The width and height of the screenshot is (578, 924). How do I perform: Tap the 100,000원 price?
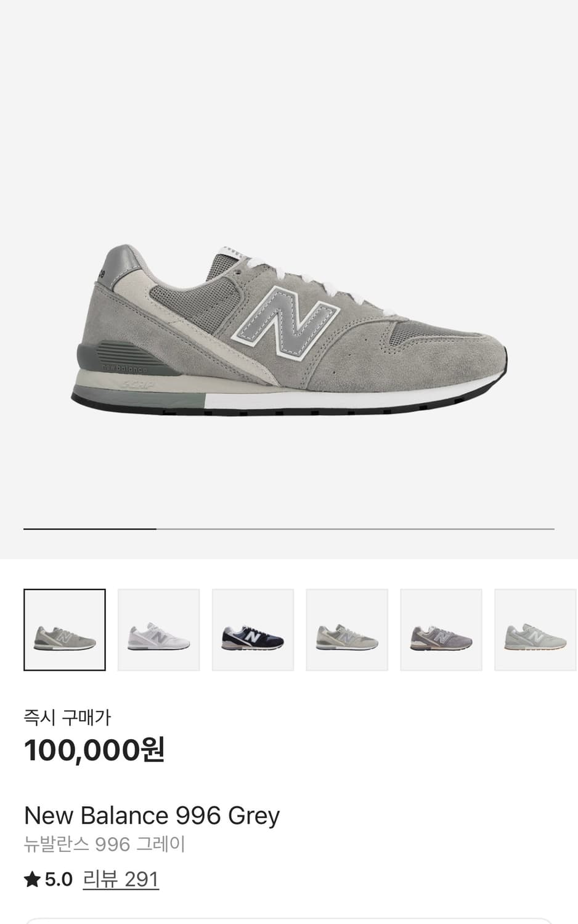coord(94,750)
